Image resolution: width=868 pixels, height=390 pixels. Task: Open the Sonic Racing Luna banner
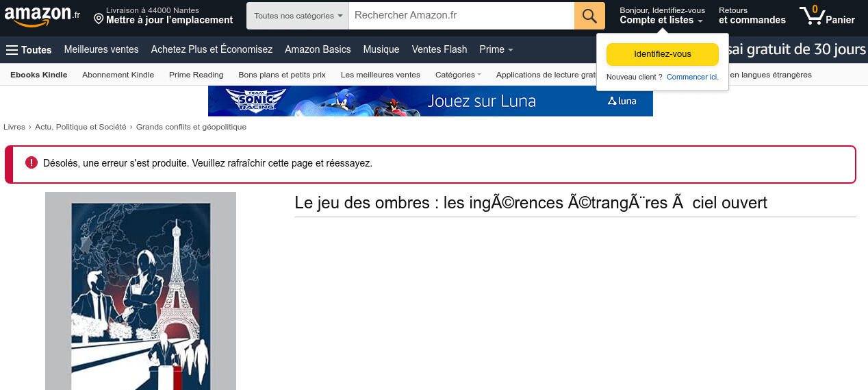pos(430,101)
